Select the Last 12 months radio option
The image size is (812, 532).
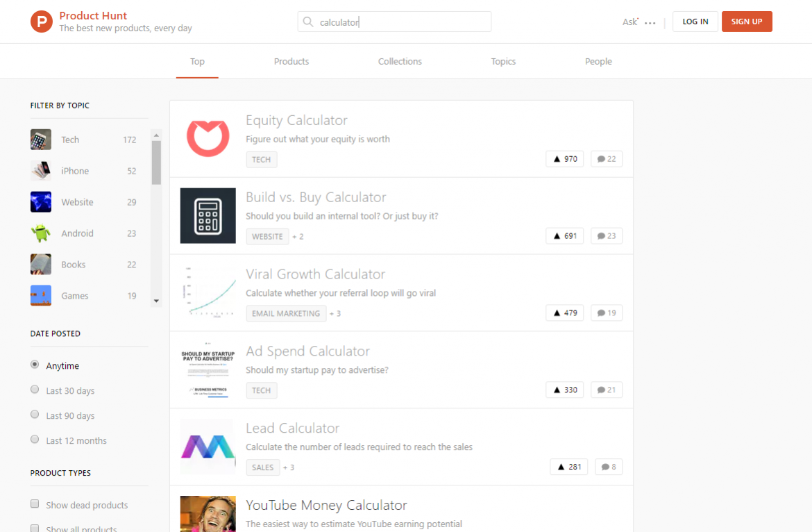coord(35,440)
